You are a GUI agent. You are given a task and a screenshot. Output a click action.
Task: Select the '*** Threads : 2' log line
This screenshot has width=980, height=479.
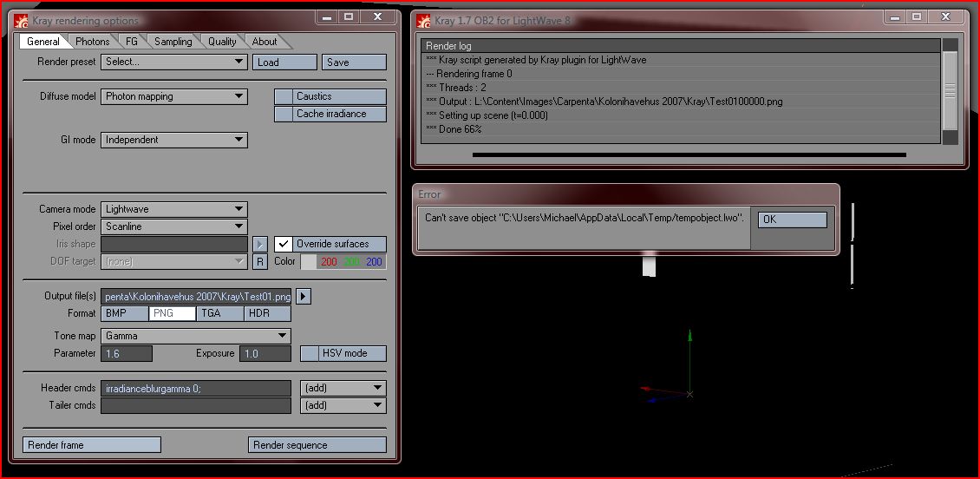[x=681, y=88]
